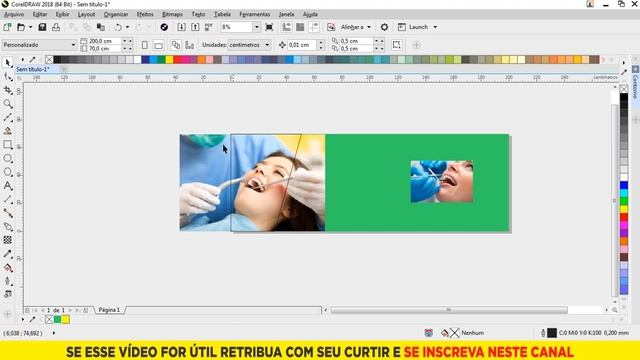Select the Color Eyedropper tool
This screenshot has height=360, width=640.
[x=7, y=254]
